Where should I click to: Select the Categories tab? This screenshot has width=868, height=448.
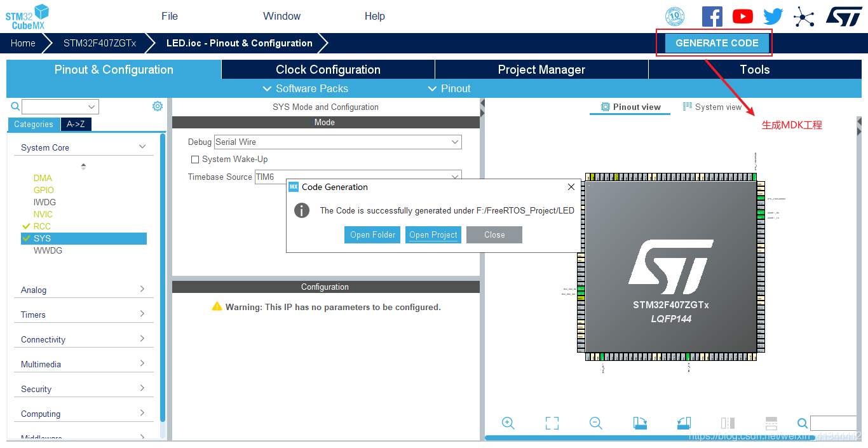[34, 125]
